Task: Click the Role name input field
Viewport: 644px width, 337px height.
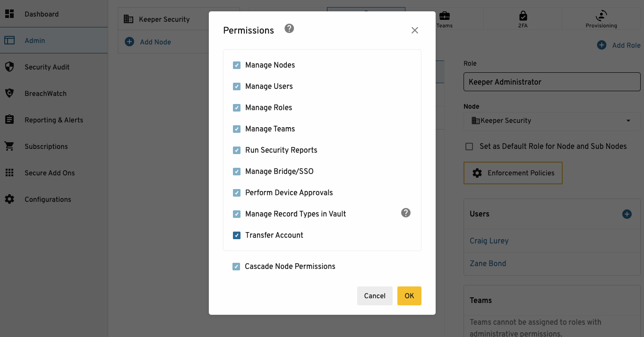Action: (x=552, y=82)
